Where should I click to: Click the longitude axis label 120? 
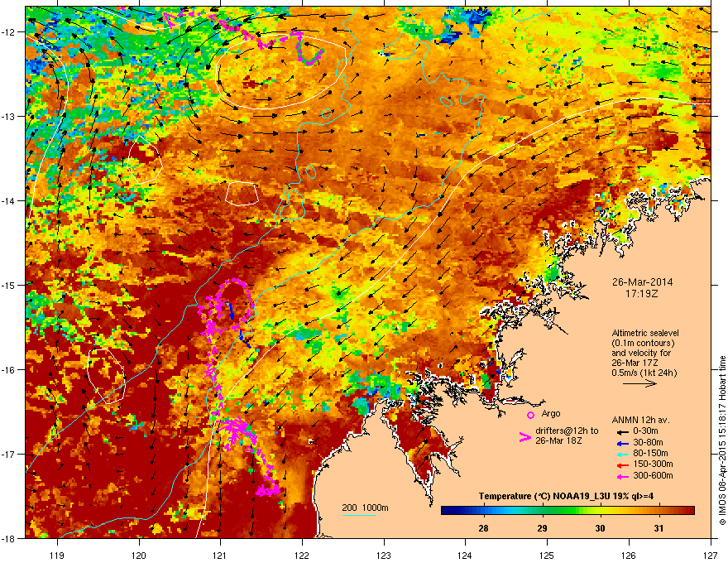click(139, 555)
